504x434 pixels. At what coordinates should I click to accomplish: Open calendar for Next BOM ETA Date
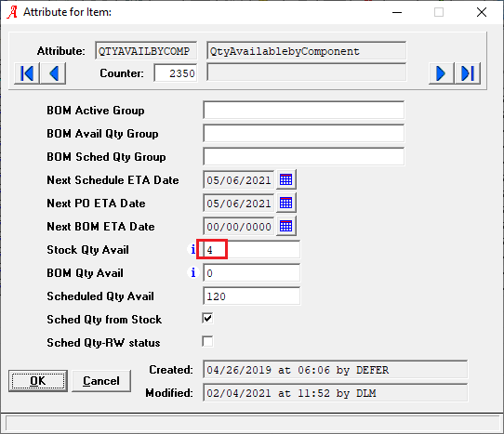point(286,226)
